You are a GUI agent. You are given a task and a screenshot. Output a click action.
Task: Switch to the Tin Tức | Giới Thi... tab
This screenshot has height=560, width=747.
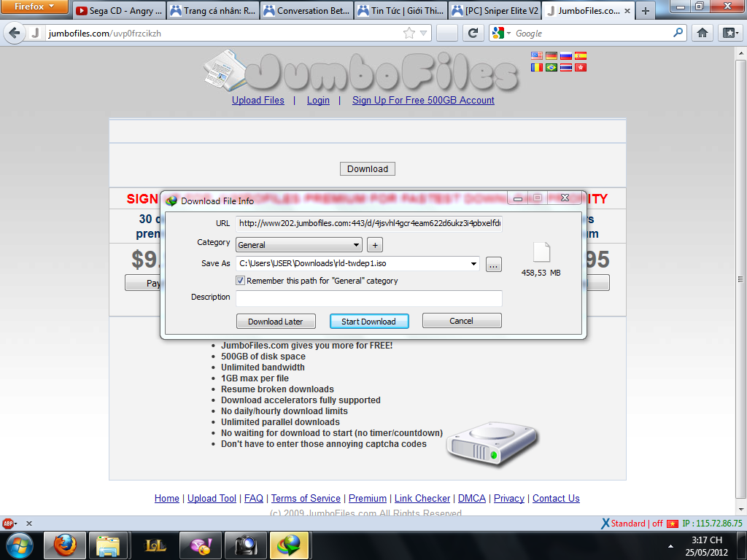(401, 10)
